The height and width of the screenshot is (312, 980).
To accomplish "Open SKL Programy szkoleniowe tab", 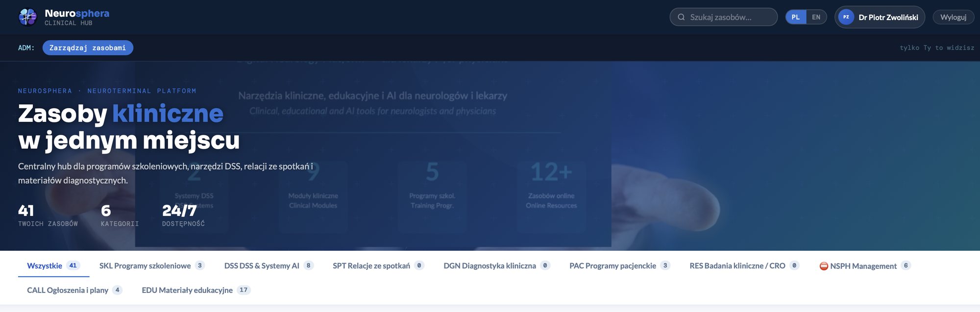I will 152,265.
